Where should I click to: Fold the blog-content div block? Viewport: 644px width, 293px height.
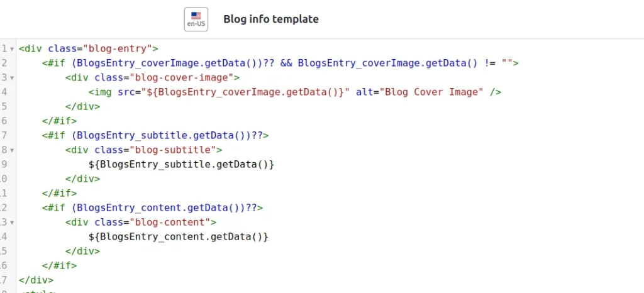(12, 223)
